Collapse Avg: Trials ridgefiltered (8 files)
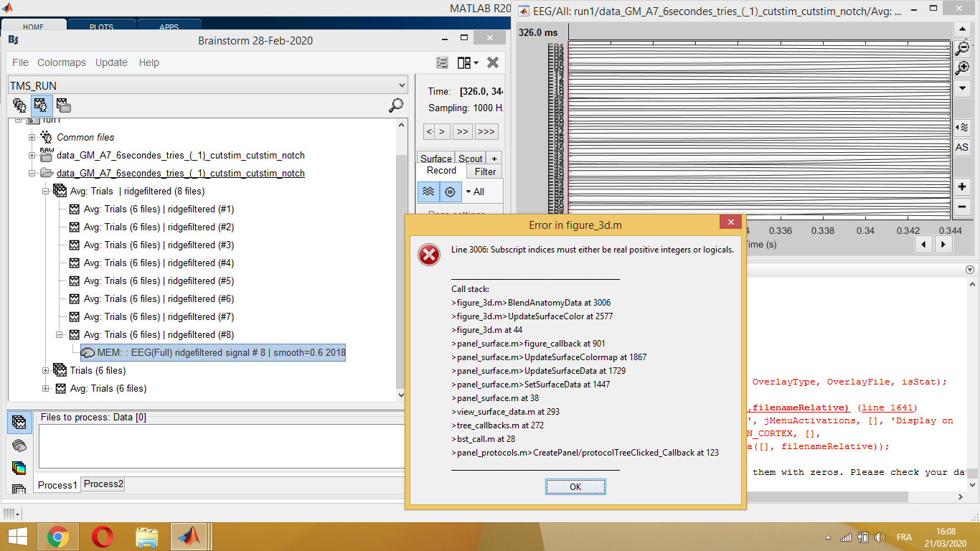Viewport: 980px width, 551px height. coord(45,191)
